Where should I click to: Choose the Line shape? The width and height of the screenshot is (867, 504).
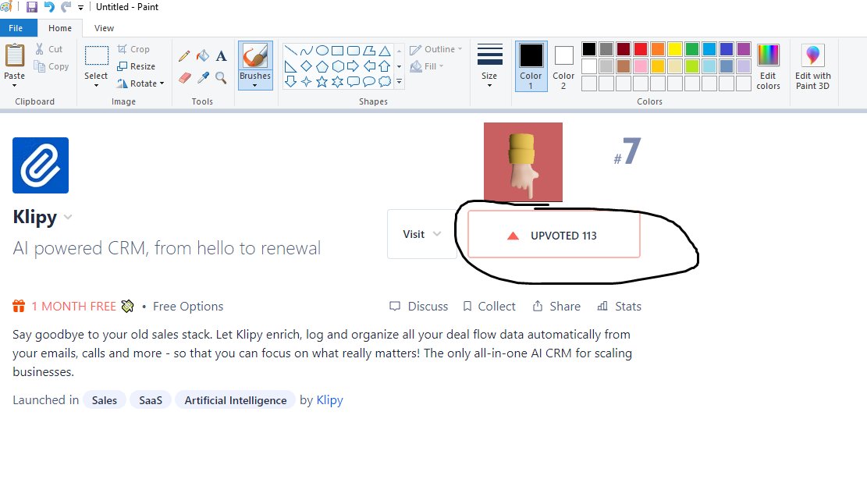(x=290, y=51)
